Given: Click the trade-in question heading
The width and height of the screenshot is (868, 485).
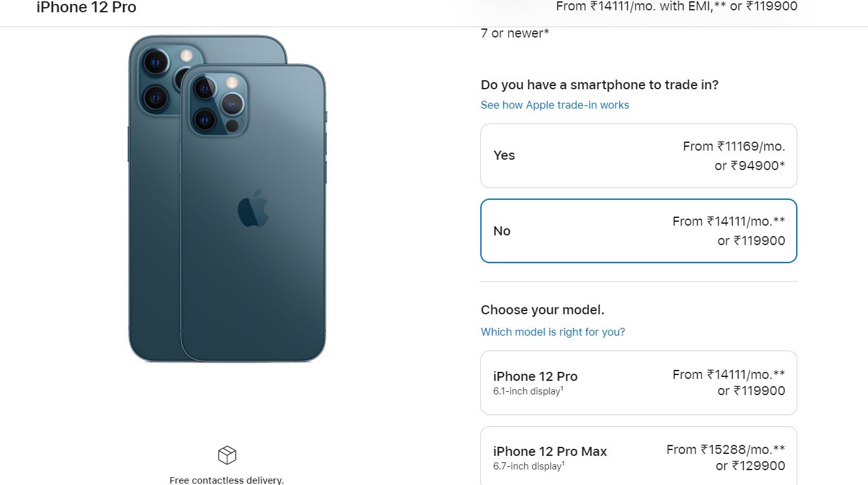Looking at the screenshot, I should (x=599, y=85).
